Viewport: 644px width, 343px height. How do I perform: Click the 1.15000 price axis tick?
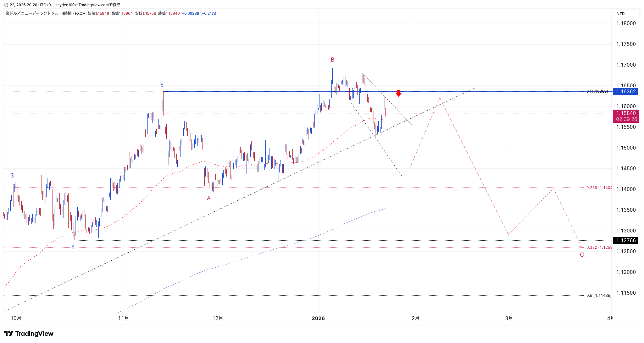pos(626,148)
